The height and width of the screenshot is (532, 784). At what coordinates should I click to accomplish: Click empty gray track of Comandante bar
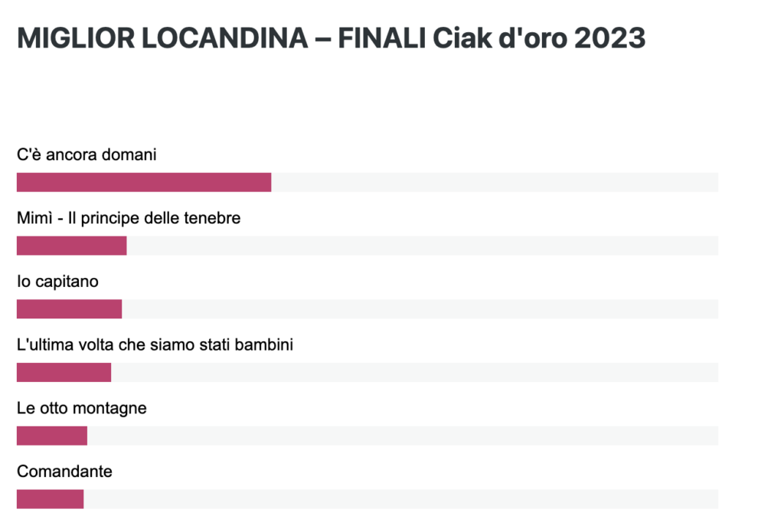pos(401,499)
